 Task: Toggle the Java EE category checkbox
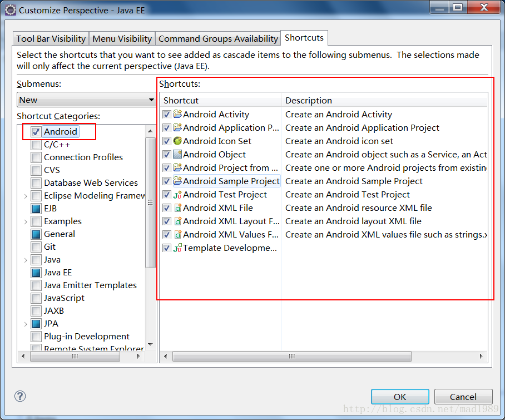click(36, 273)
